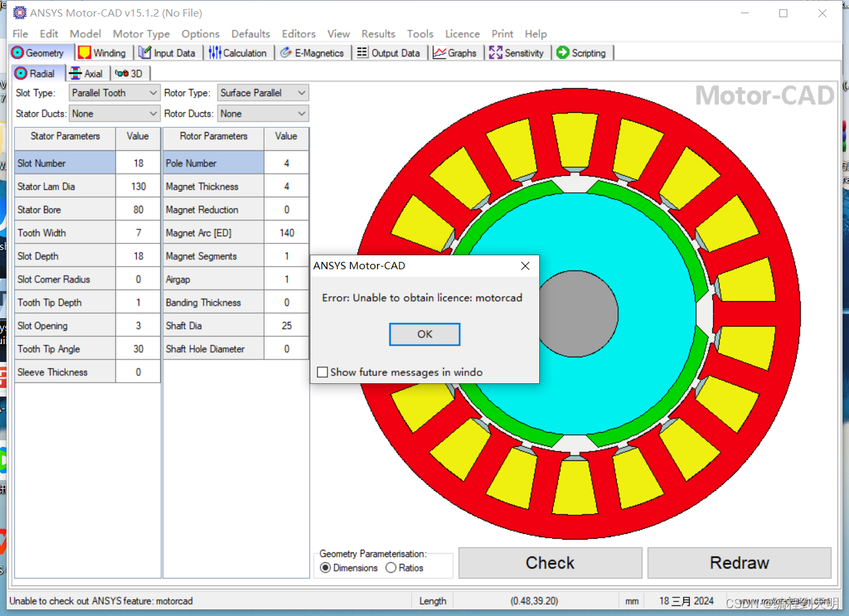Edit the Tooth Tip Angle value 30

click(138, 349)
